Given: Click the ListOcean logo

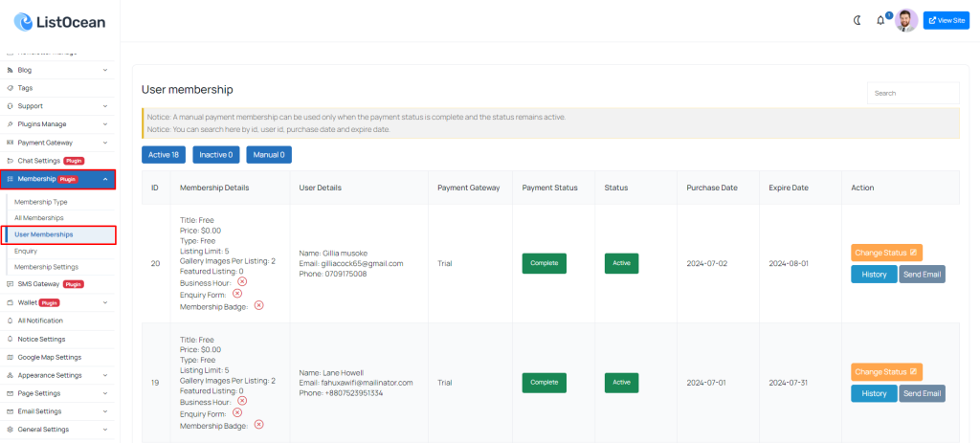Looking at the screenshot, I should [60, 23].
